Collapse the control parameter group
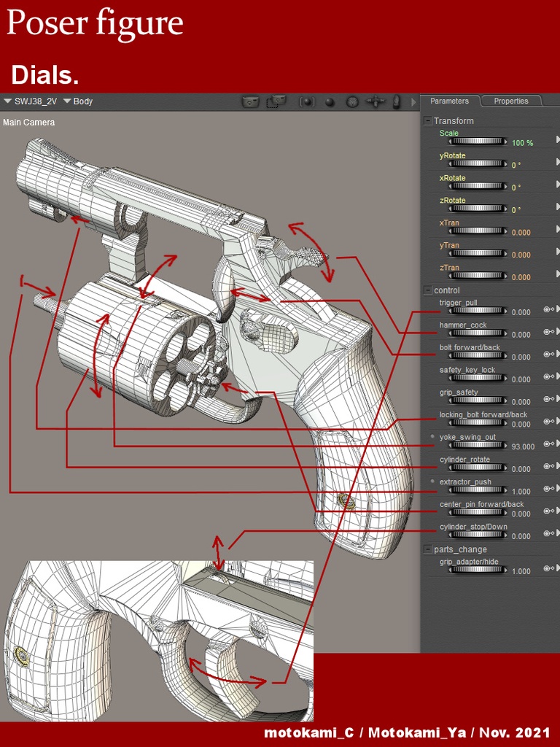 (x=427, y=290)
